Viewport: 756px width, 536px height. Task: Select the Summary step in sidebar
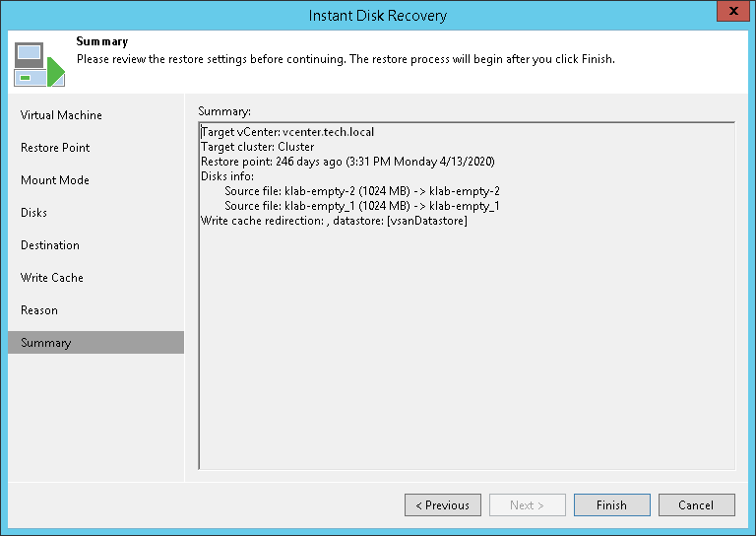point(46,343)
